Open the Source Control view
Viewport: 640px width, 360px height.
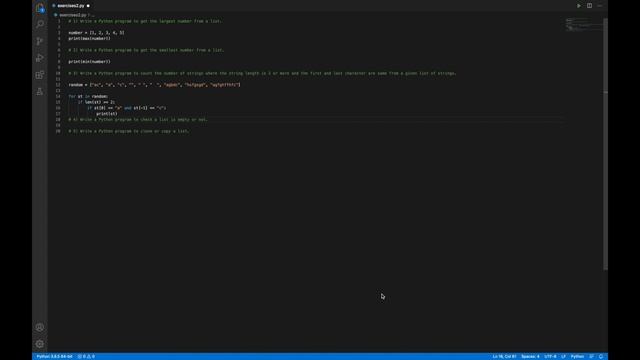pyautogui.click(x=40, y=41)
